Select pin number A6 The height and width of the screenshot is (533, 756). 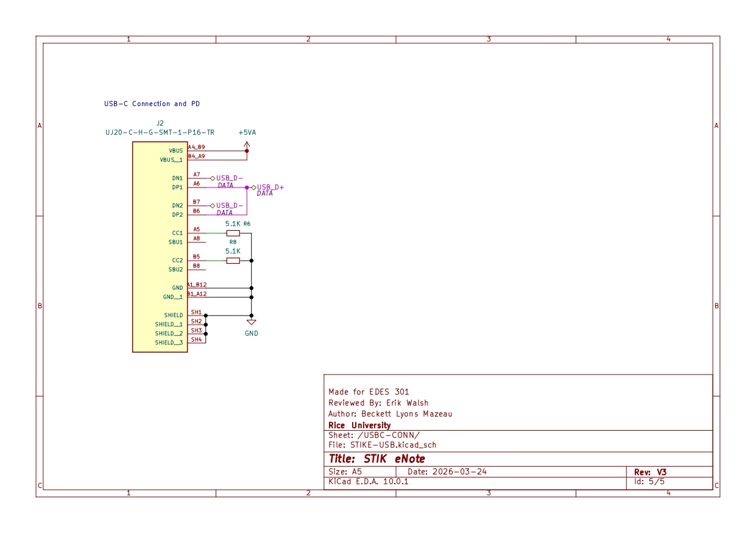196,183
